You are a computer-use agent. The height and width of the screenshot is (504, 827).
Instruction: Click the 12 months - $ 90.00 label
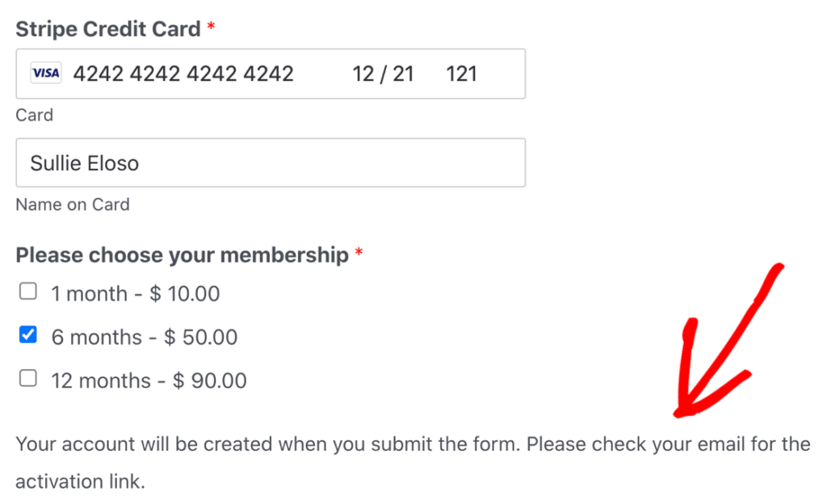point(148,380)
